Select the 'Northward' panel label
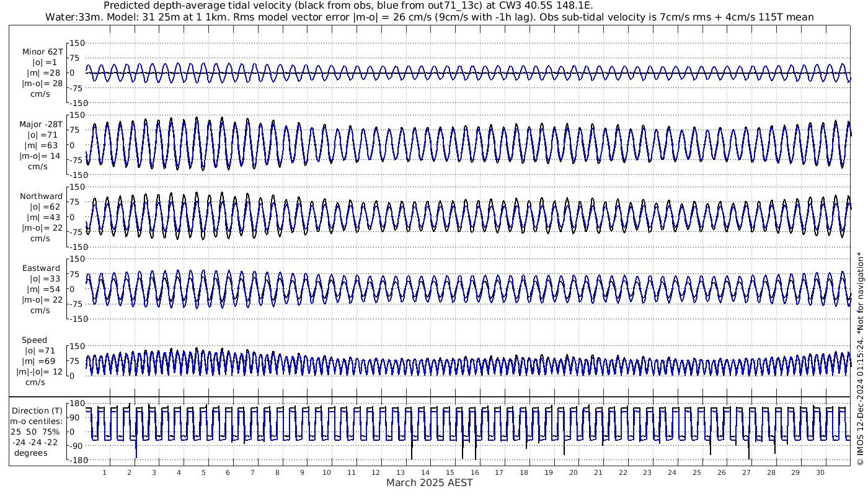The image size is (868, 496). pyautogui.click(x=42, y=197)
